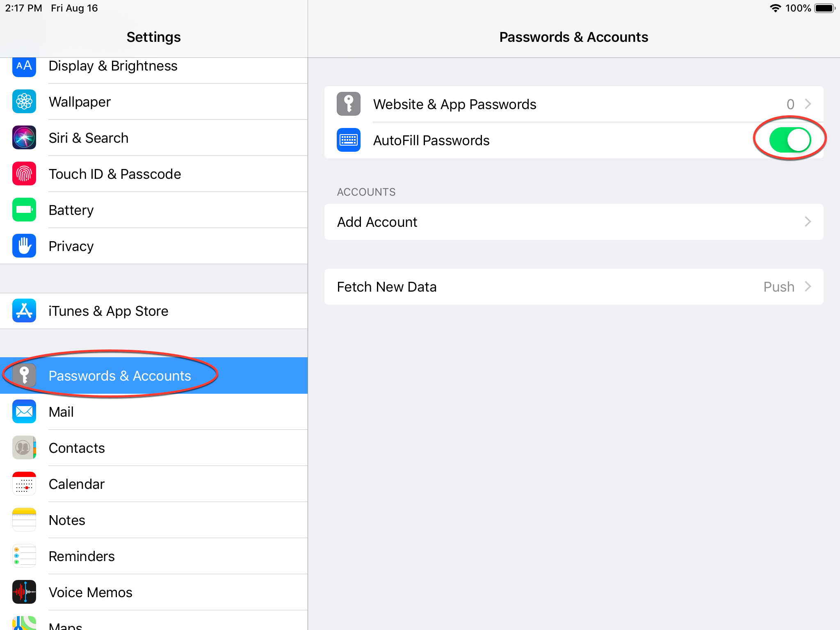Tap the password count 0
840x630 pixels.
(x=790, y=104)
